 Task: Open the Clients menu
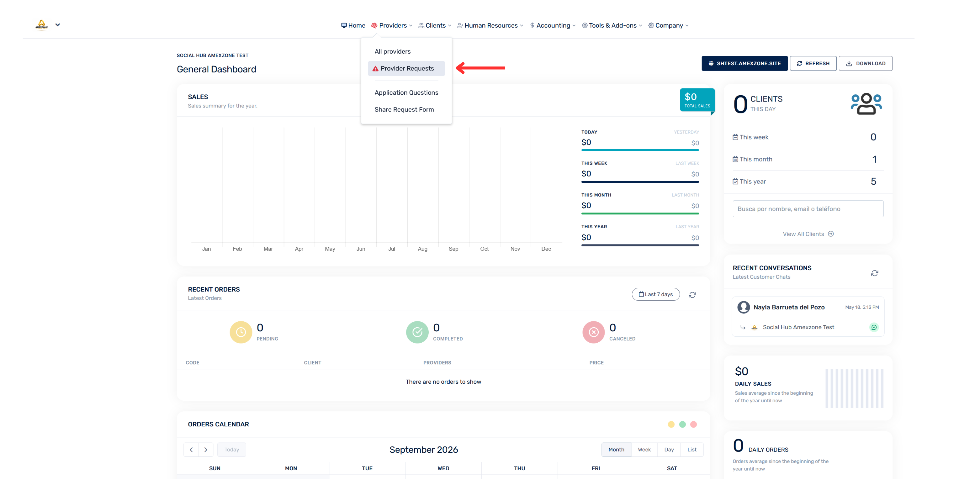coord(434,25)
